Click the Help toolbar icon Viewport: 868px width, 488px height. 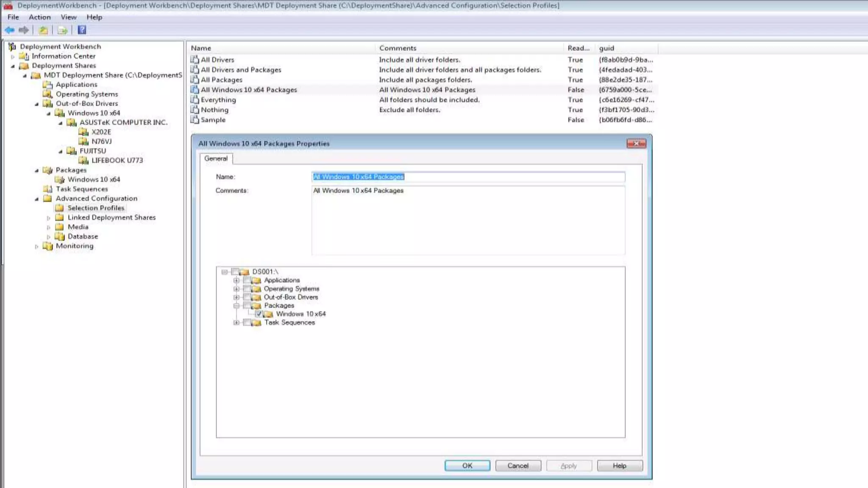coord(82,30)
